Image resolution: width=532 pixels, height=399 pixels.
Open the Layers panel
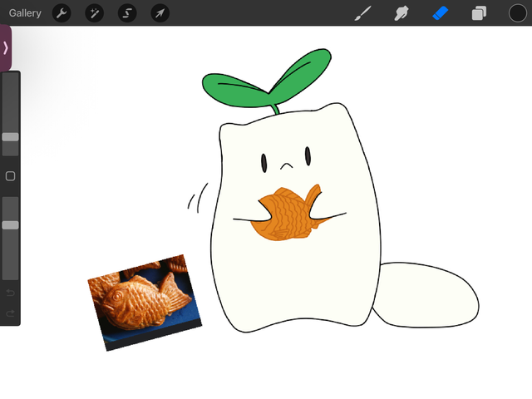(x=479, y=13)
